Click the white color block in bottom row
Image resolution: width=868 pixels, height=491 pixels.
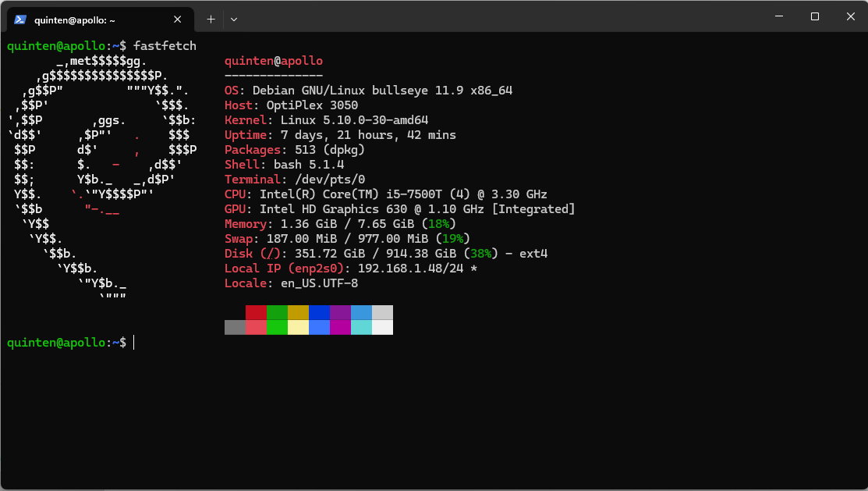(382, 327)
